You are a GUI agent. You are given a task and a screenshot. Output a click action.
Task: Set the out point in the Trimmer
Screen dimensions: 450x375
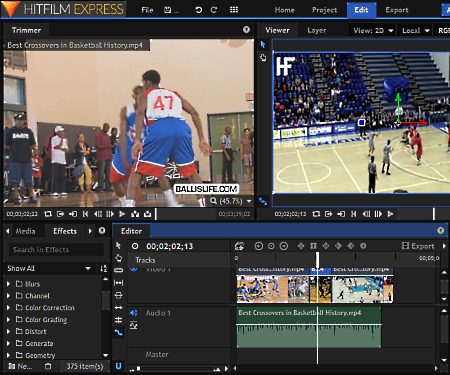(73, 214)
